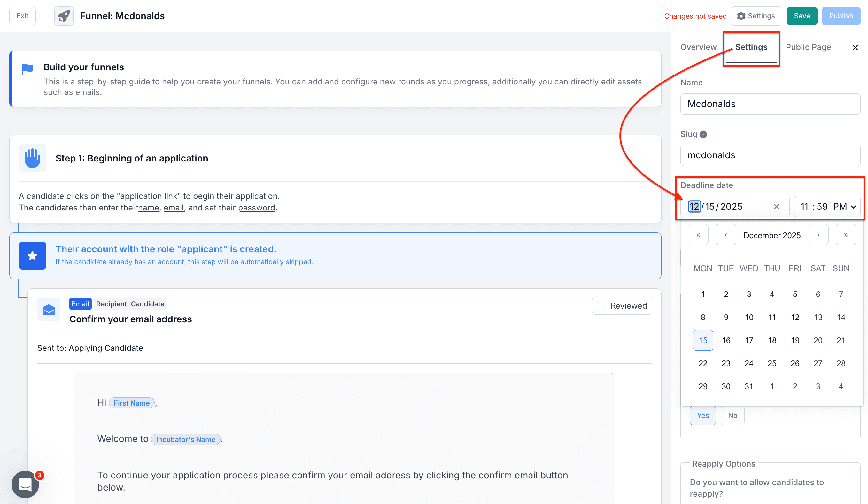Screen dimensions: 868x504
Task: Pick December 25 in the calendar
Action: coord(772,363)
